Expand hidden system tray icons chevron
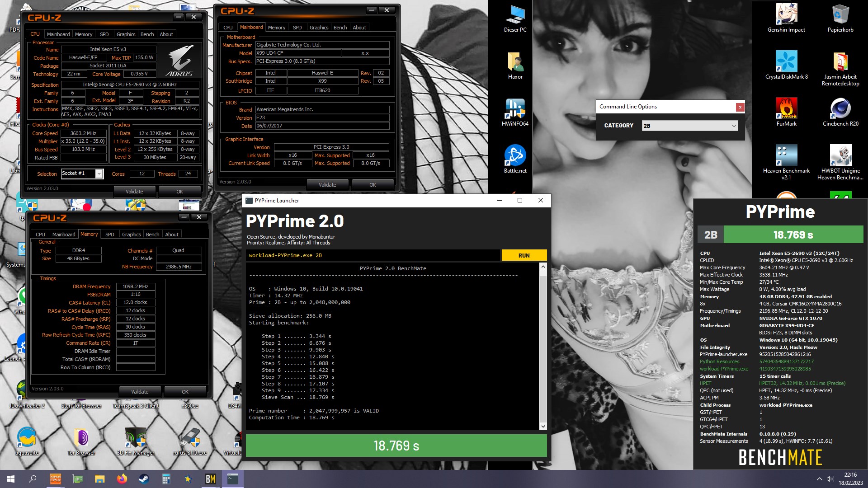The image size is (868, 488). click(819, 479)
